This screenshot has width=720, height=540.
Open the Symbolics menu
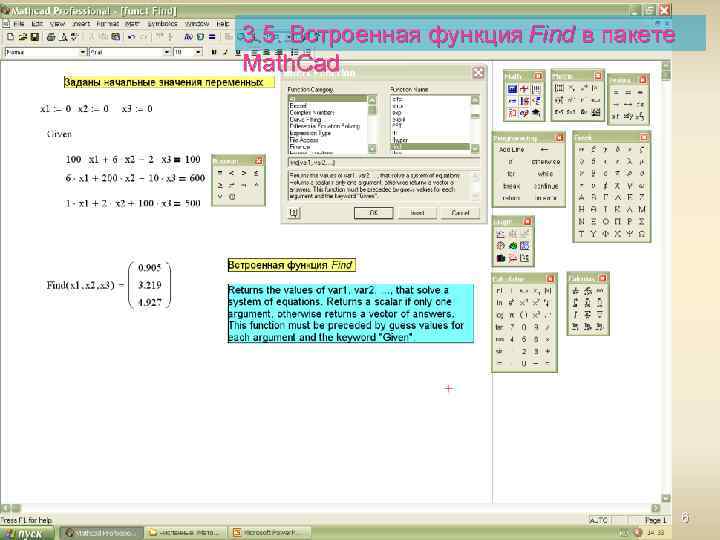(162, 23)
